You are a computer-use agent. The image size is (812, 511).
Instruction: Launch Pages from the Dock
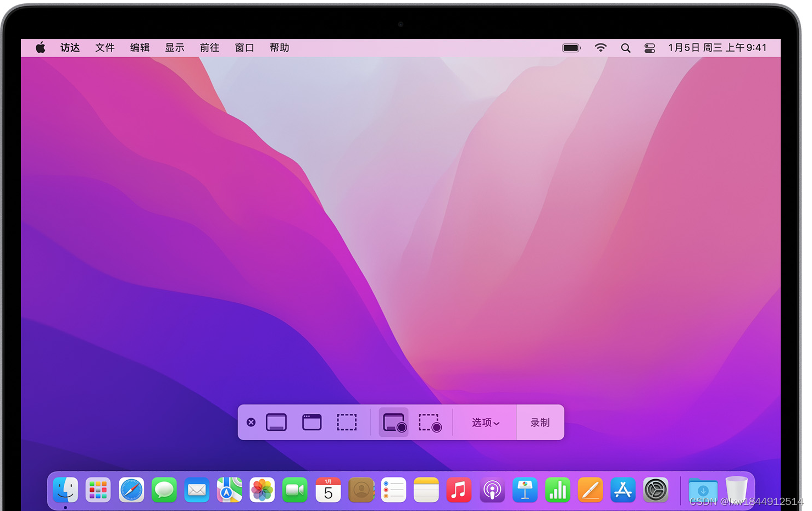591,490
